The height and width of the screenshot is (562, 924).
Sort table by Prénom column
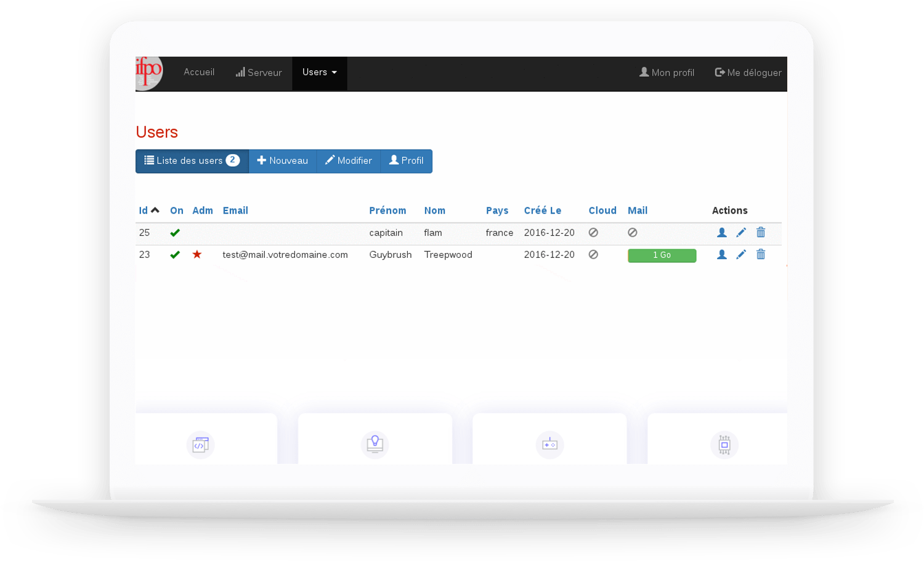[x=387, y=211]
